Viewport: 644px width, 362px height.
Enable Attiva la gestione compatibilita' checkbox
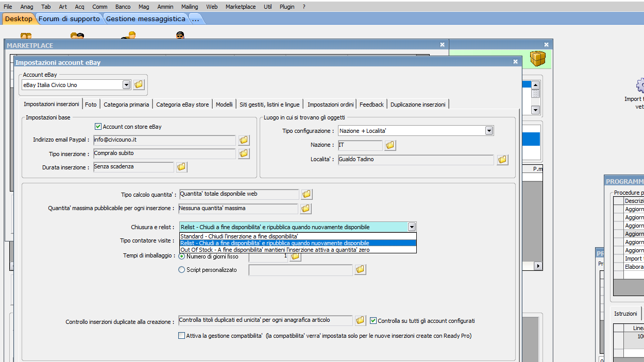pyautogui.click(x=181, y=336)
